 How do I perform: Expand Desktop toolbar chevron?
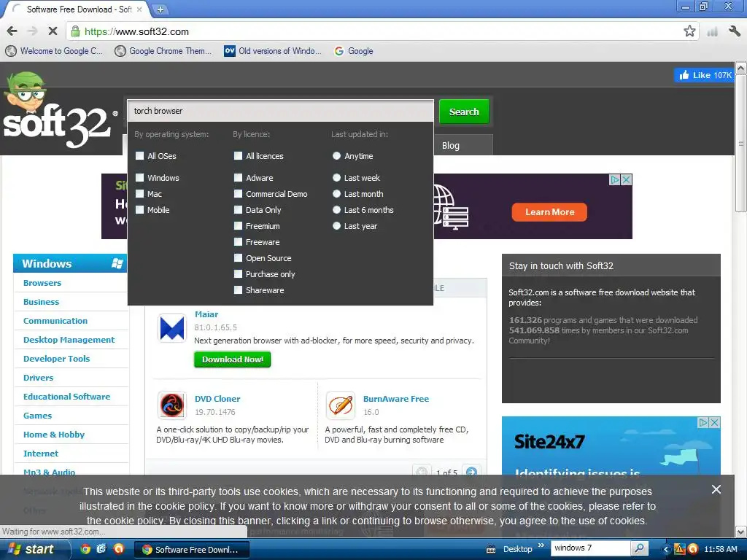click(x=541, y=545)
